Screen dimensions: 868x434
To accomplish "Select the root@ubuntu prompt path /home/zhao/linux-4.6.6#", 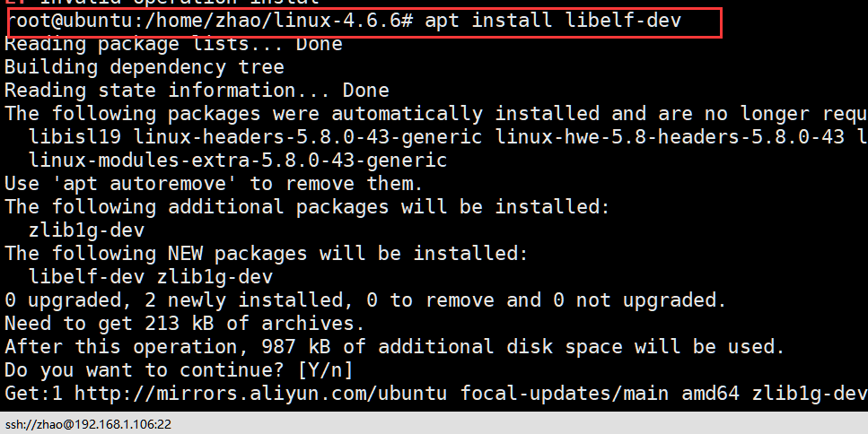I will tap(278, 21).
